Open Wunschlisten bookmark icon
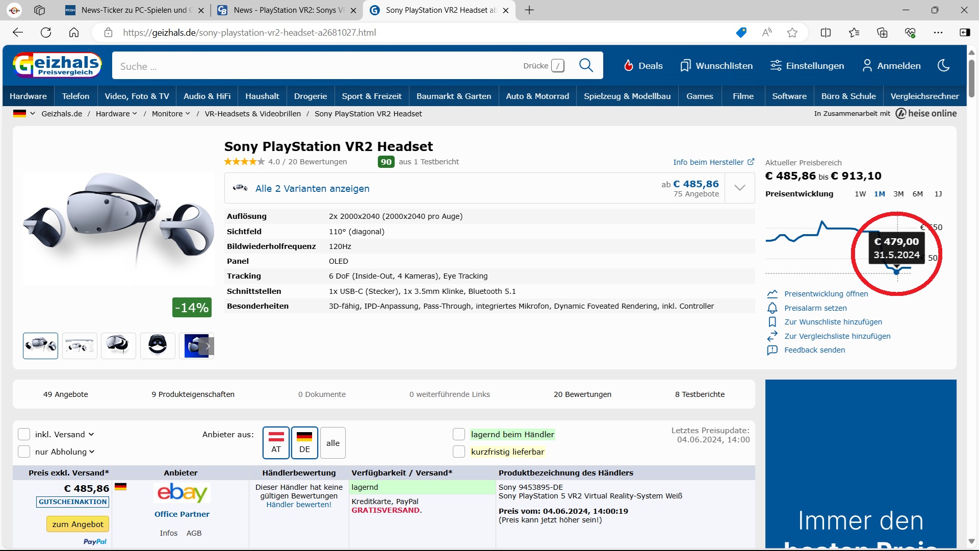 tap(685, 65)
